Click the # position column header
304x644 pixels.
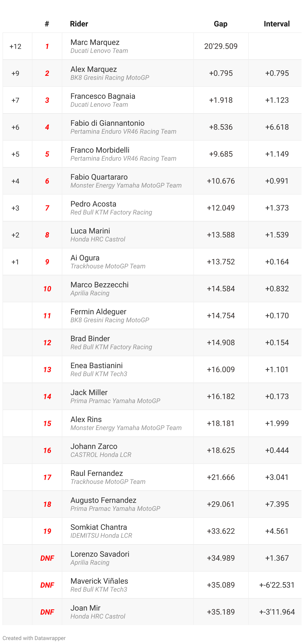[47, 24]
